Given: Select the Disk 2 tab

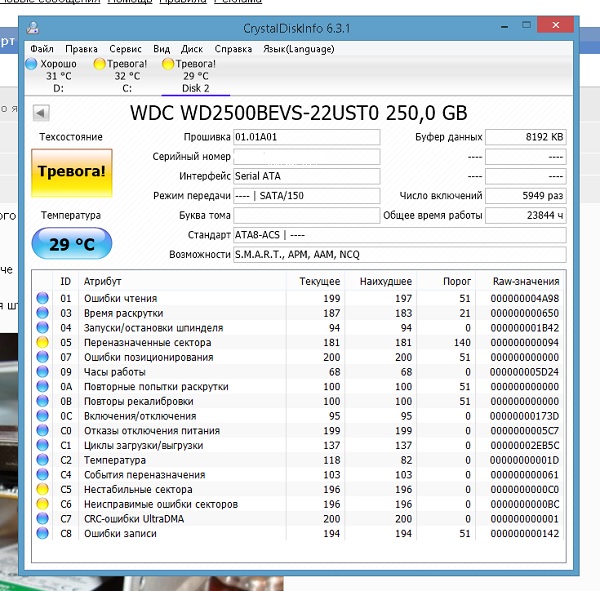Looking at the screenshot, I should [x=196, y=76].
